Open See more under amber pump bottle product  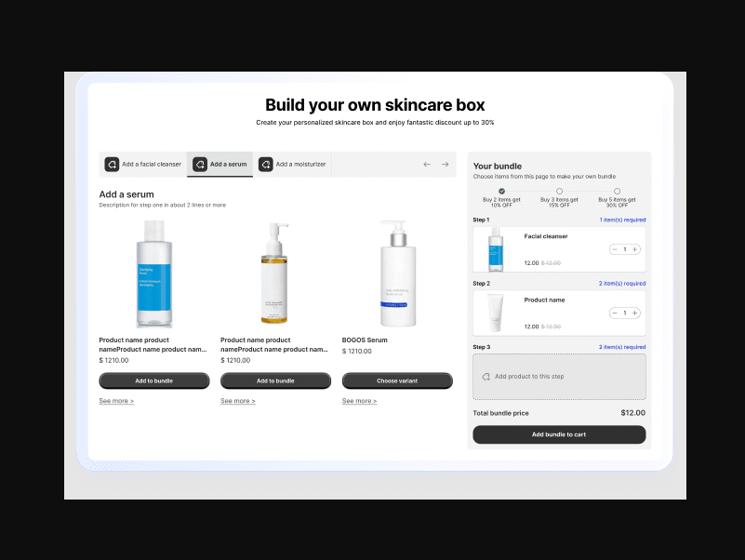coord(238,401)
